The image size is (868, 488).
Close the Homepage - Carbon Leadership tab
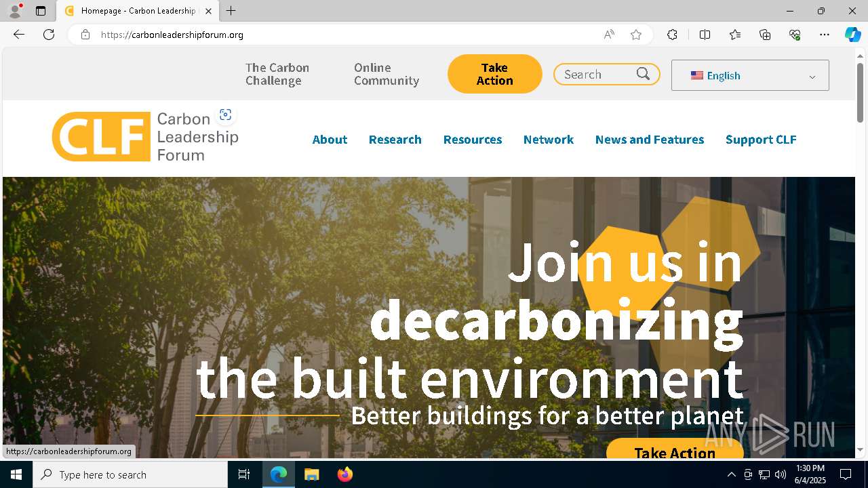[208, 11]
